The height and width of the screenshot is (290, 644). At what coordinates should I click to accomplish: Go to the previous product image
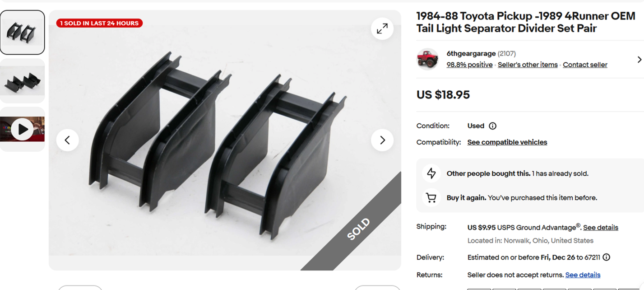(x=67, y=140)
